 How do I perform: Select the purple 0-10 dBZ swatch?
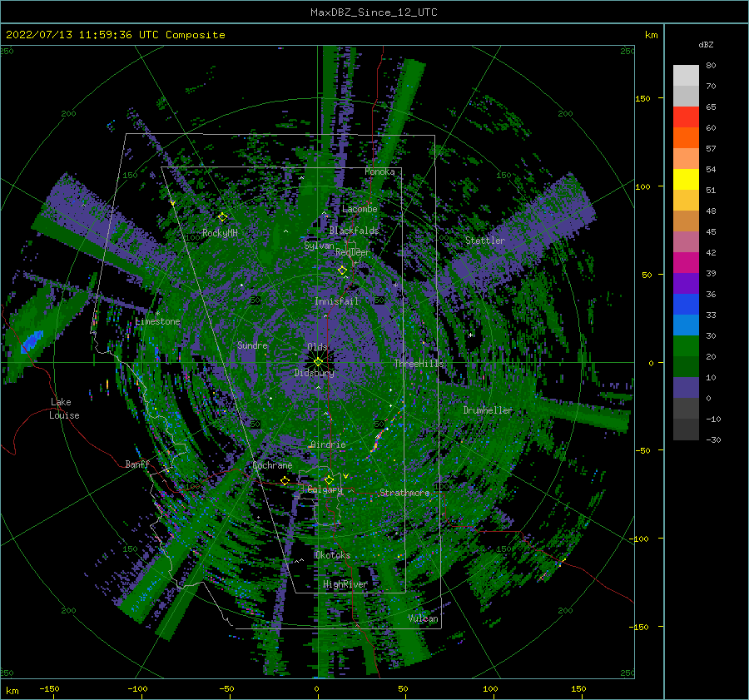point(686,388)
